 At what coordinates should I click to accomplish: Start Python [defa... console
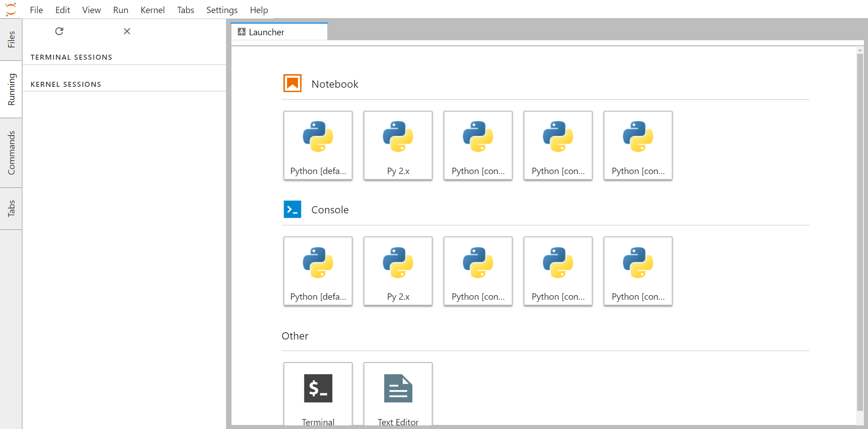[x=318, y=271]
